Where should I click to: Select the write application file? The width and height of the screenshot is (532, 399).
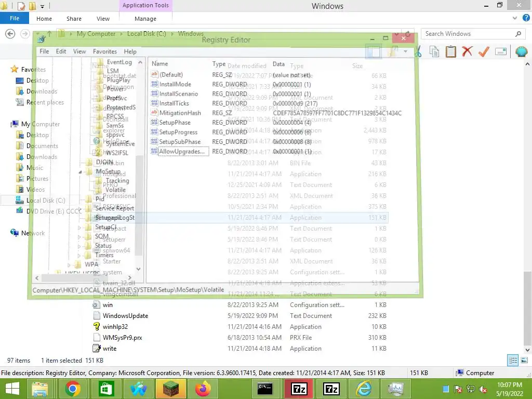(109, 349)
